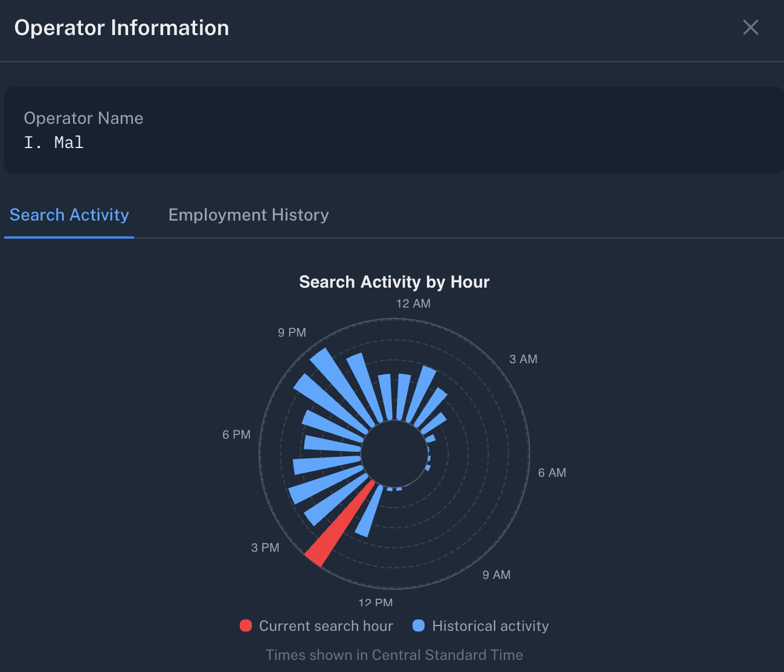Click the 3 PM axis label
The image size is (784, 672).
[x=265, y=548]
